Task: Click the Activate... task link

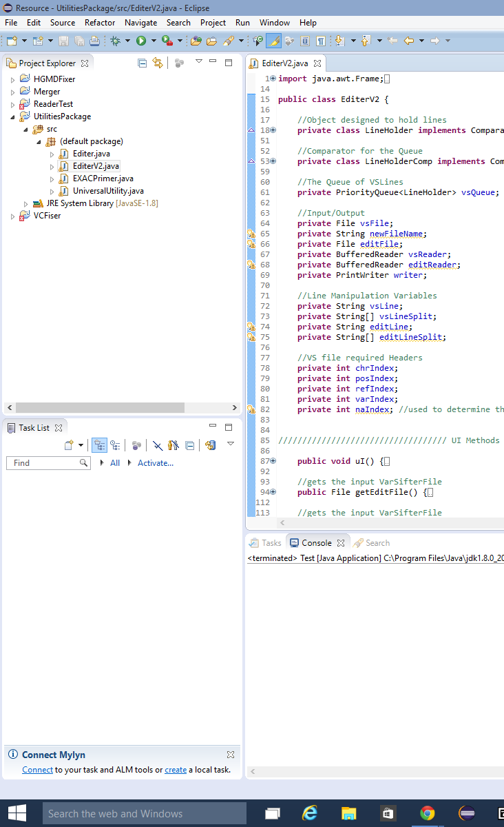Action: click(156, 463)
